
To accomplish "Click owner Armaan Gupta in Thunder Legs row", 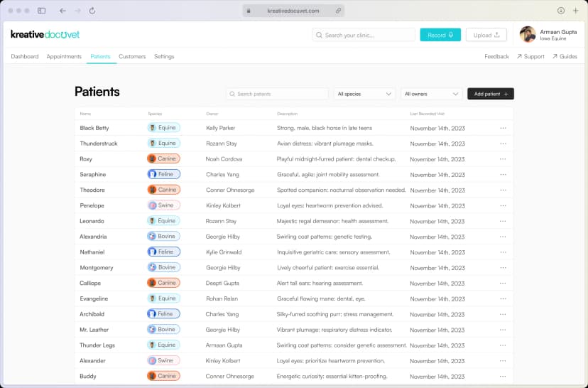I will (x=224, y=345).
